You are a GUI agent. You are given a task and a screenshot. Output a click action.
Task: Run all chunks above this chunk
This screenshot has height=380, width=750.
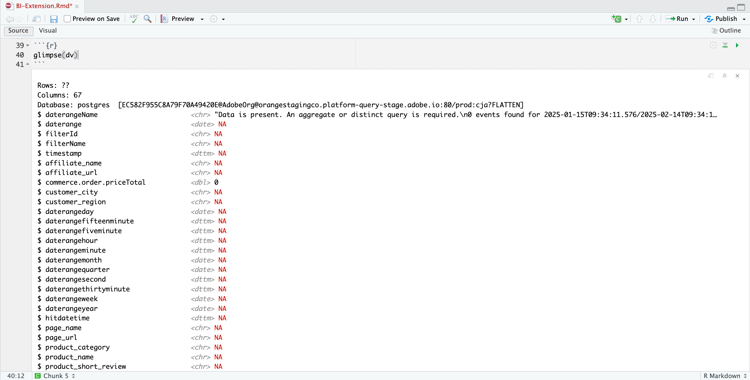click(725, 45)
